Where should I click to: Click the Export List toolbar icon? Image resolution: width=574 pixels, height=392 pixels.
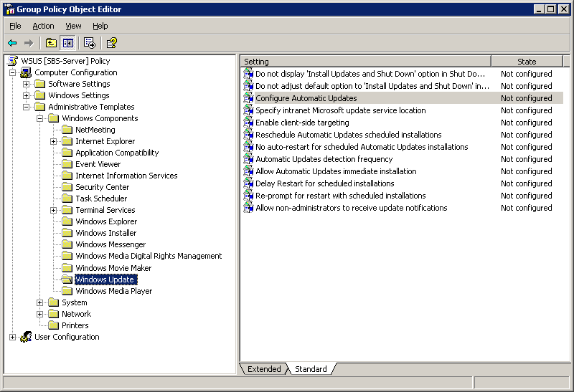[90, 43]
